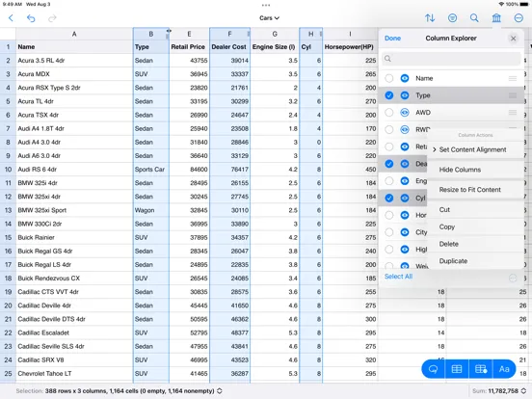Select the Dealer Cost header cell

pyautogui.click(x=229, y=47)
